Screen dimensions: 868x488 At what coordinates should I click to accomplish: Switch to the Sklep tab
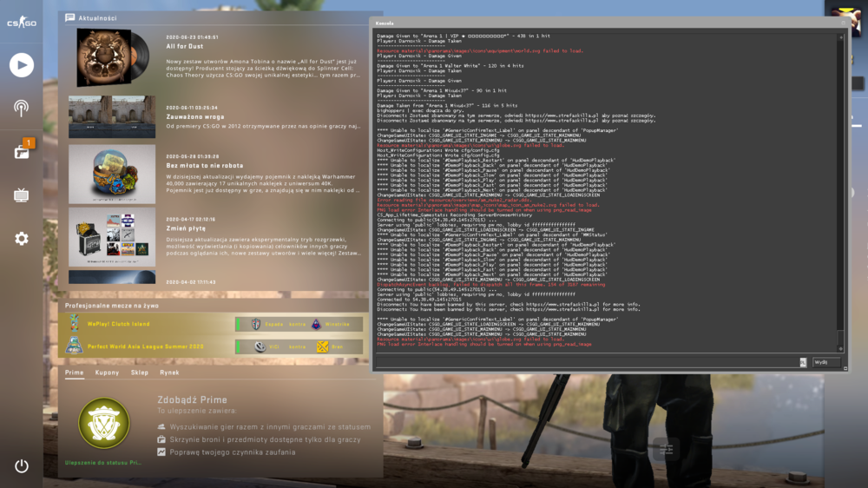click(x=140, y=373)
